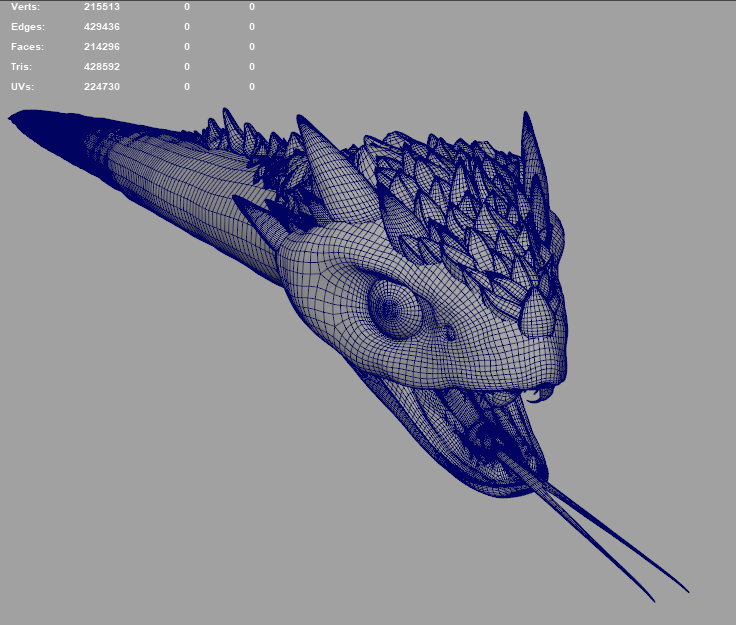Click the edge count value 429436
This screenshot has height=625, width=736.
point(101,27)
